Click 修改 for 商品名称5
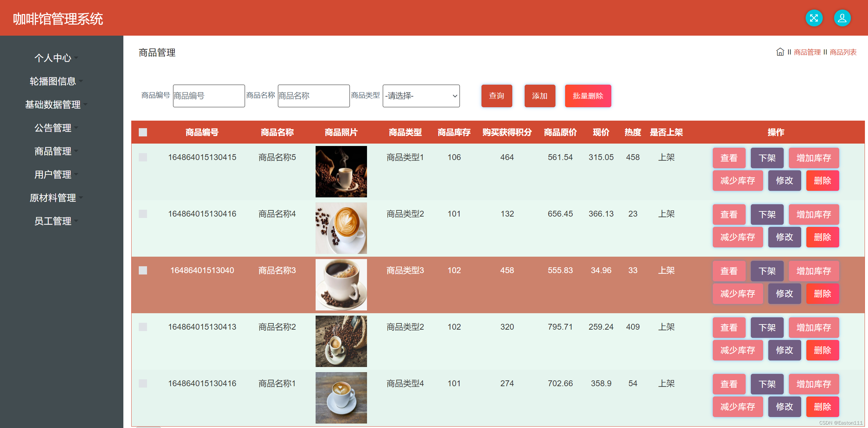The width and height of the screenshot is (868, 428). [784, 181]
